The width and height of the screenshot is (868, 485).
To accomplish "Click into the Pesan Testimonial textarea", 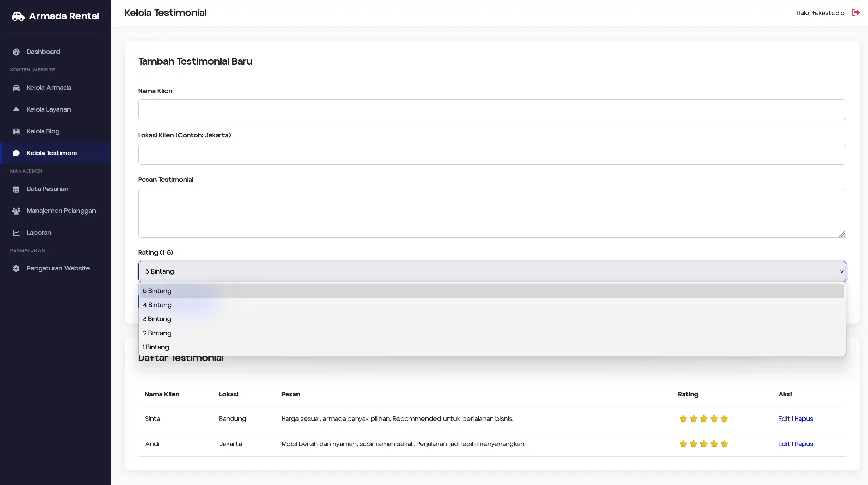I will pyautogui.click(x=492, y=213).
